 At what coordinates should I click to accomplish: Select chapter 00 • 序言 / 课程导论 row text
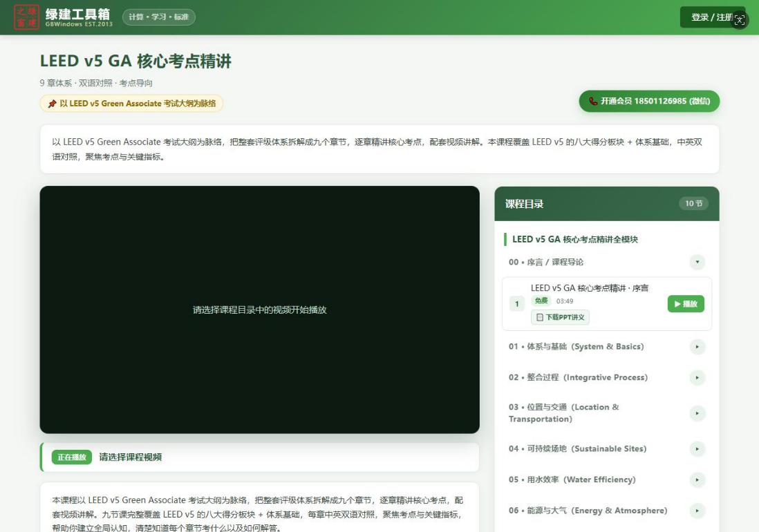pos(546,262)
